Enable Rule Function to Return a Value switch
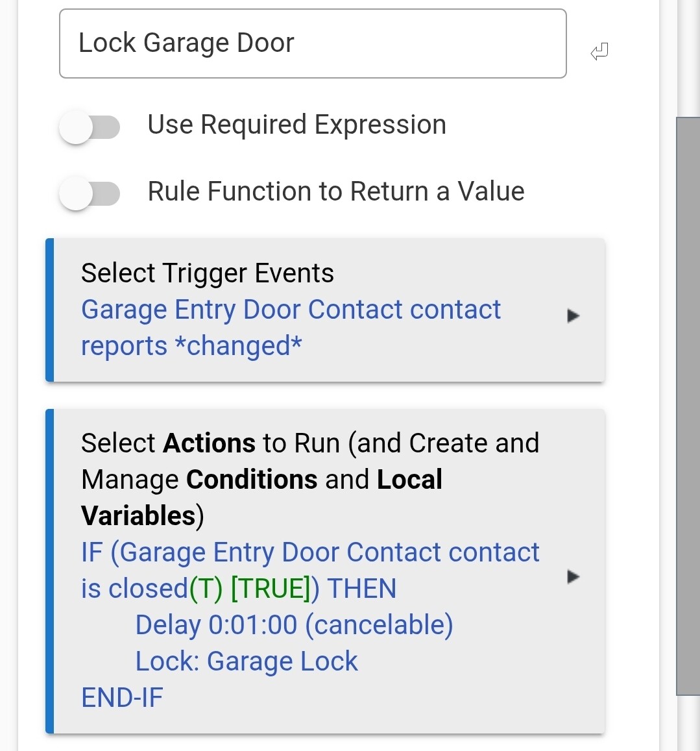The height and width of the screenshot is (751, 700). [90, 193]
